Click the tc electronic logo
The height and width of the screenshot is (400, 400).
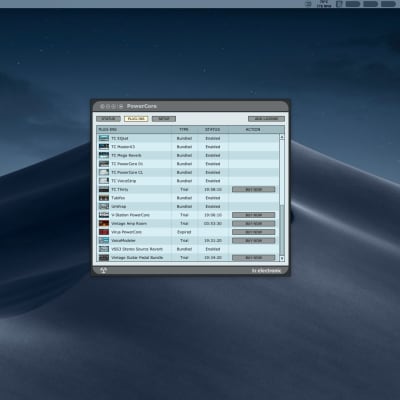266,271
